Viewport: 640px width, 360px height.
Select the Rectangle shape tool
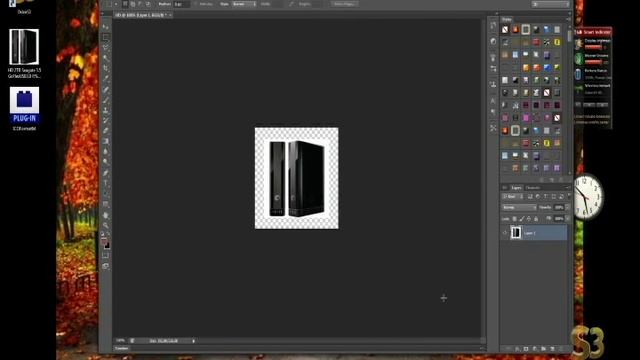(x=106, y=204)
